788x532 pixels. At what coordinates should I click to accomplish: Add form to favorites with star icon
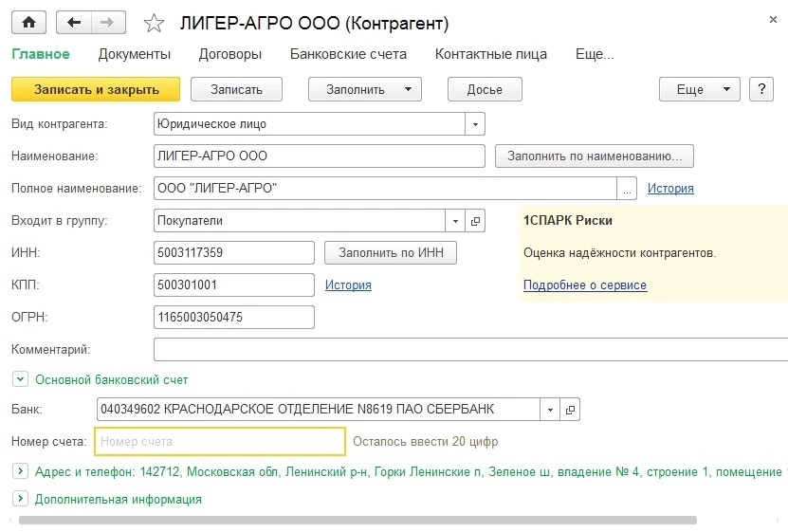pos(154,23)
